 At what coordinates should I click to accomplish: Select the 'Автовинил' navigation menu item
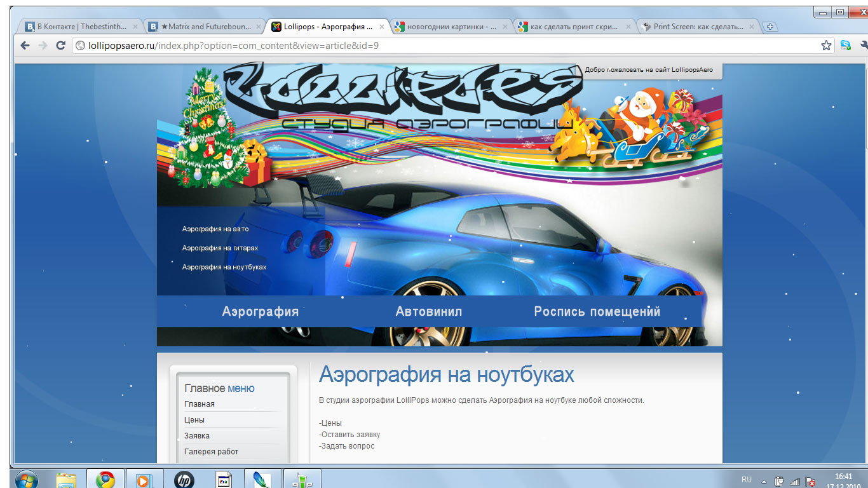(x=428, y=311)
